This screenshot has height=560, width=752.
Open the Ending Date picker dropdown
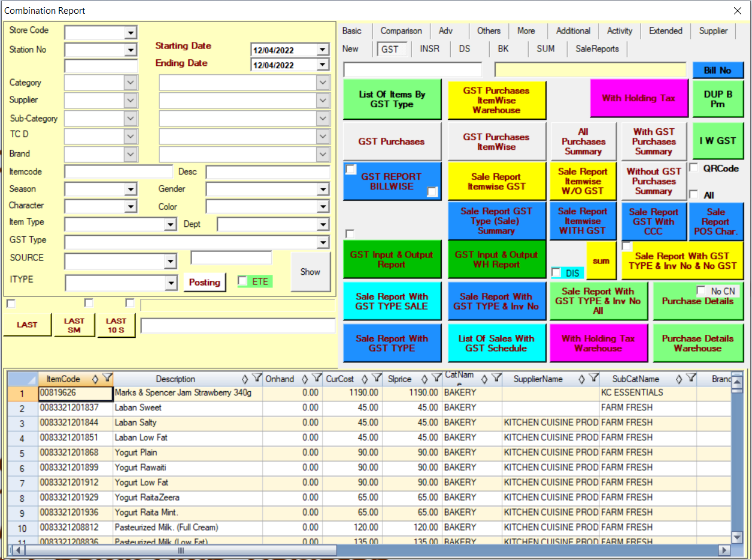[x=323, y=65]
